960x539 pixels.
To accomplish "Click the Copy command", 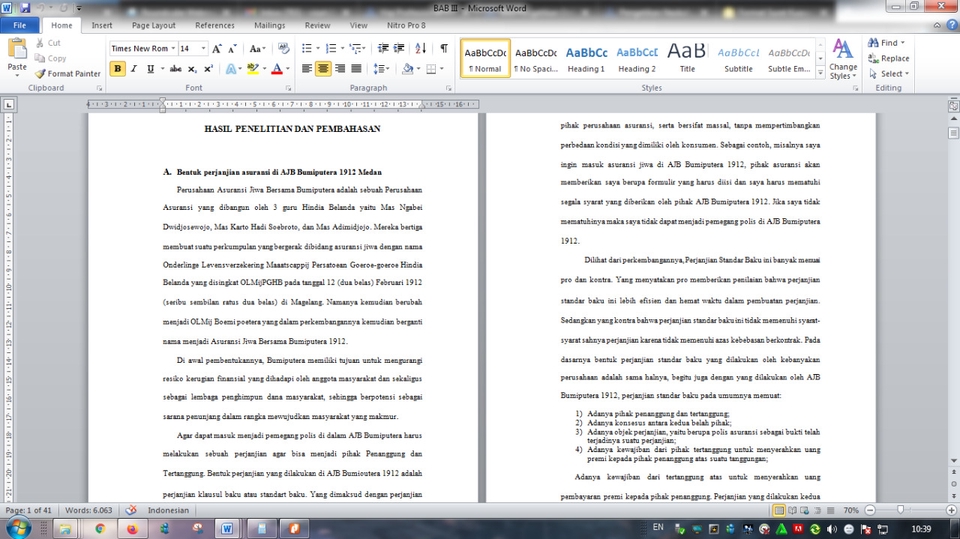I will tap(51, 58).
